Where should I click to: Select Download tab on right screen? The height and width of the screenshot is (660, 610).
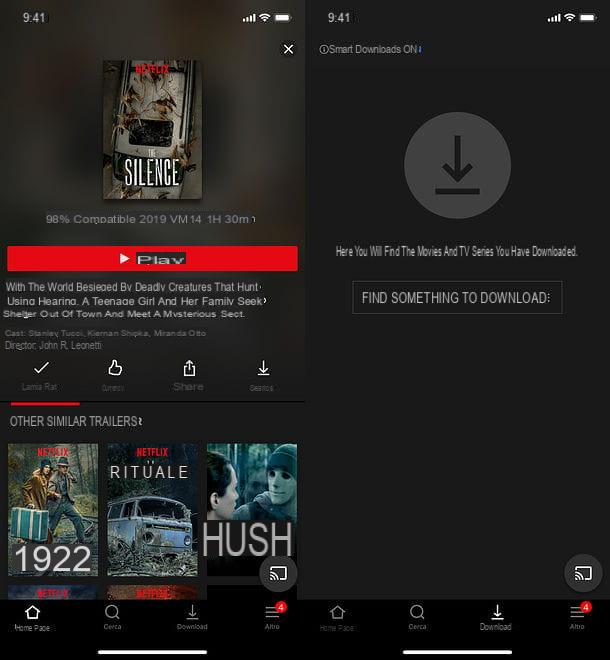[496, 617]
